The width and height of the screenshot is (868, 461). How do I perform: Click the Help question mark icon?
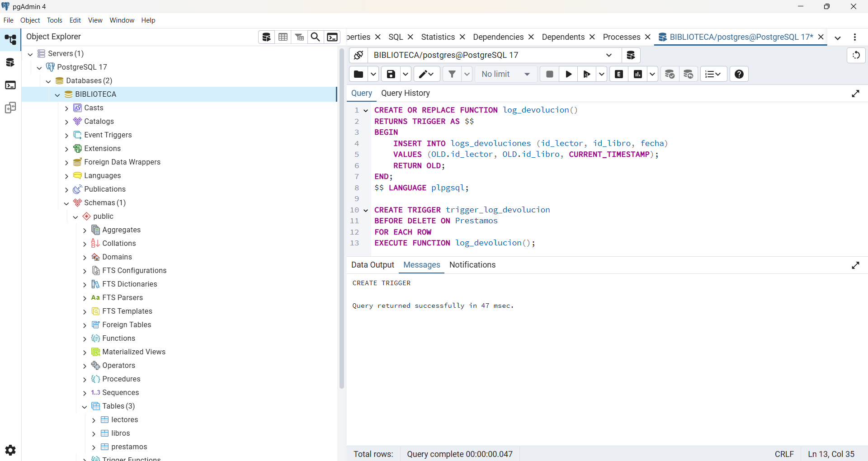click(739, 74)
